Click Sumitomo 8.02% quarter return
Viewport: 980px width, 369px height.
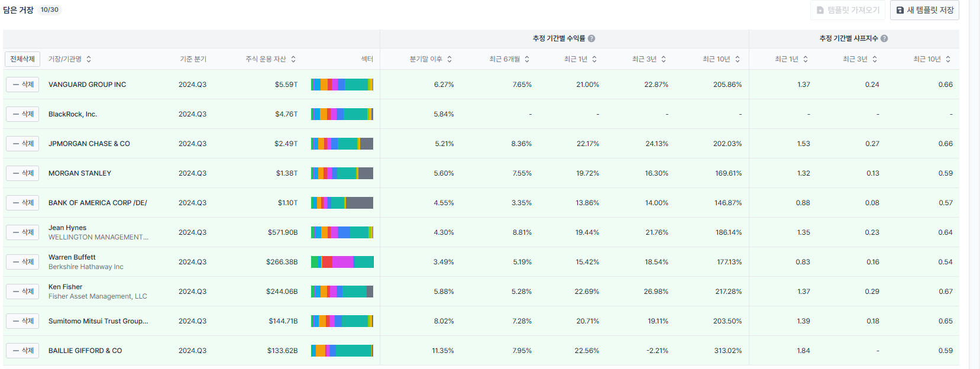pos(444,321)
